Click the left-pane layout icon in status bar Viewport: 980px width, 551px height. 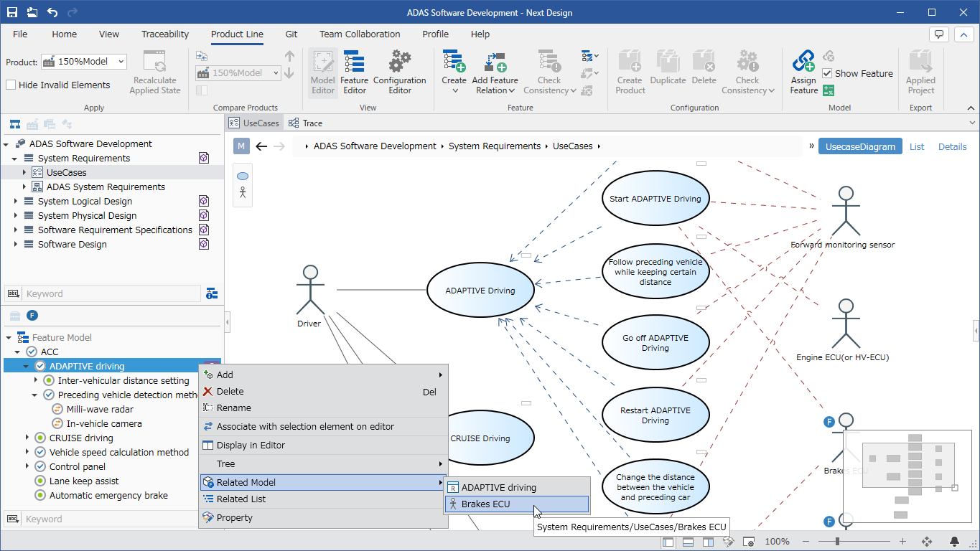point(668,542)
